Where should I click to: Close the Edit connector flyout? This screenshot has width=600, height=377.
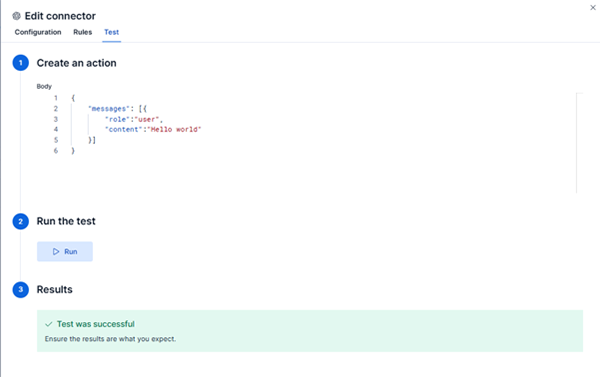(x=593, y=7)
